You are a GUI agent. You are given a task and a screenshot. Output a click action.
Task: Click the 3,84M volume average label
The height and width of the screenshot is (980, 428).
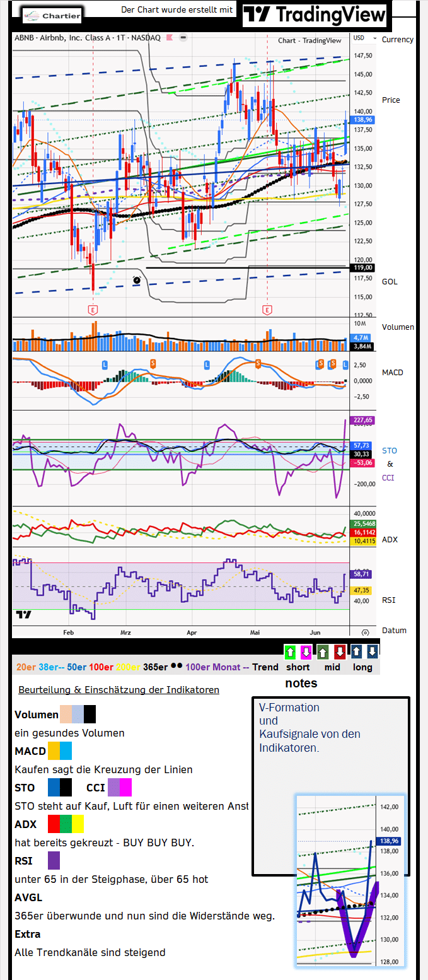(x=363, y=346)
